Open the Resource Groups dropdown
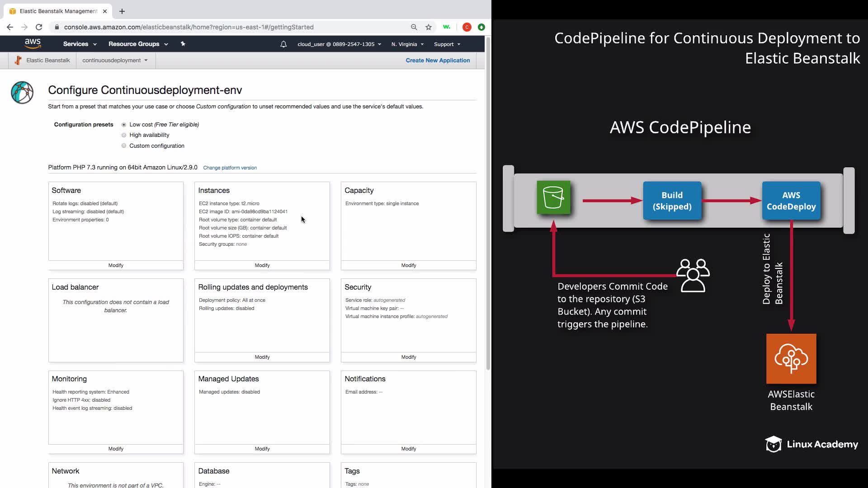This screenshot has width=868, height=488. 138,44
